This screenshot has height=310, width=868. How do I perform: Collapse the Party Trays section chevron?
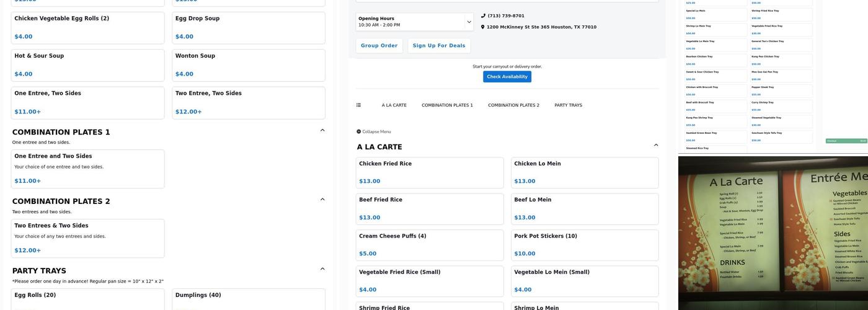click(322, 269)
